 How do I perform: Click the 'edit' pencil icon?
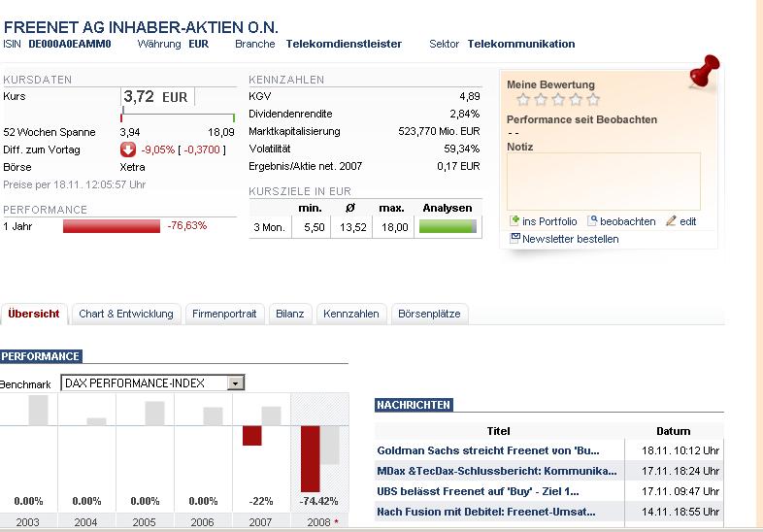tap(671, 221)
